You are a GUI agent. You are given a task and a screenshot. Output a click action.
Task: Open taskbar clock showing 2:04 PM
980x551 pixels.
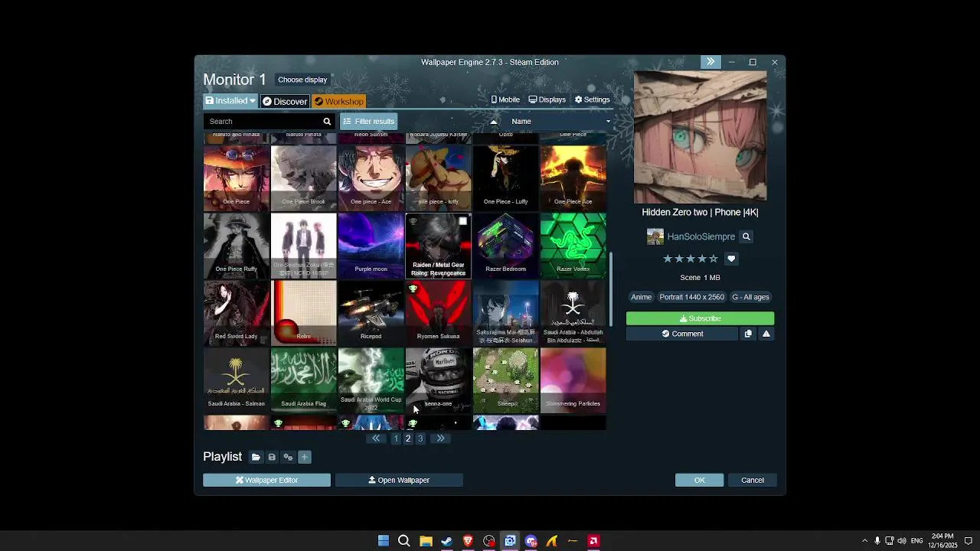coord(942,541)
